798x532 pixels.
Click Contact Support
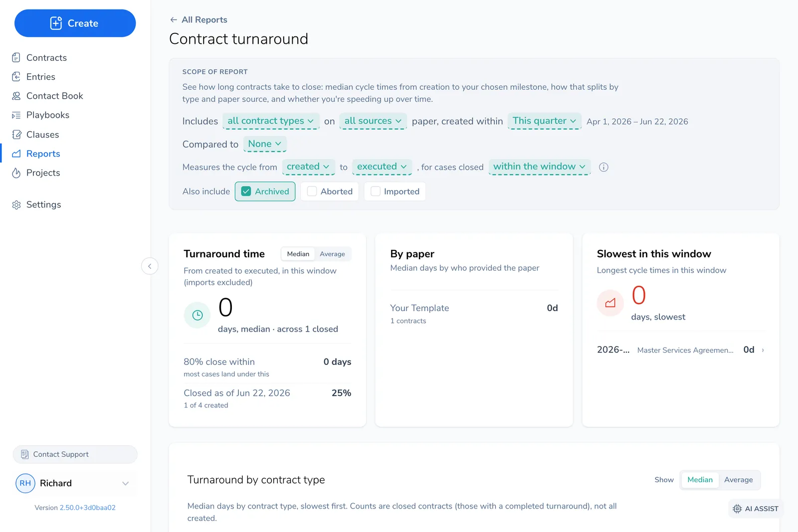(x=75, y=454)
